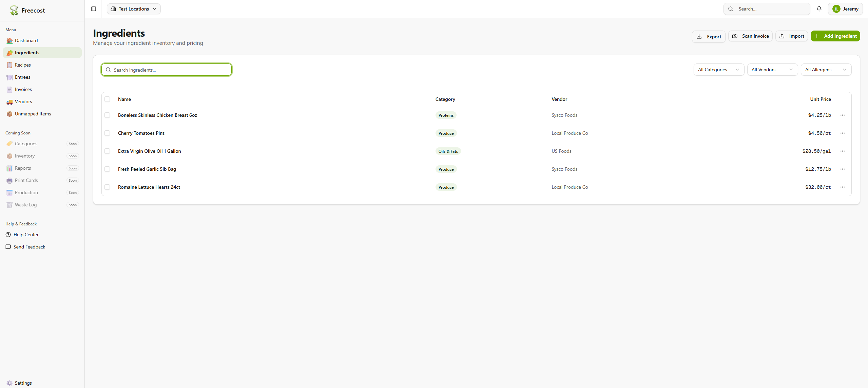Select the Recipes sidebar icon

[9, 65]
